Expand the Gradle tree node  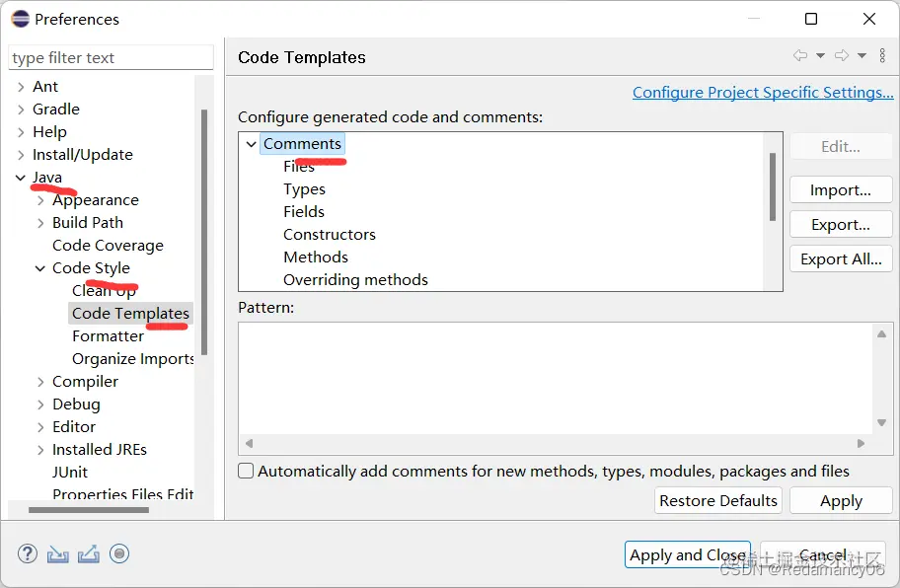tap(21, 110)
